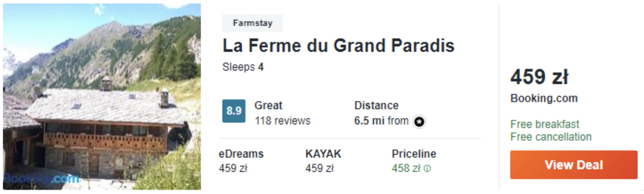Viewport: 644px width, 194px height.
Task: Click the Great rating label
Action: 268,105
